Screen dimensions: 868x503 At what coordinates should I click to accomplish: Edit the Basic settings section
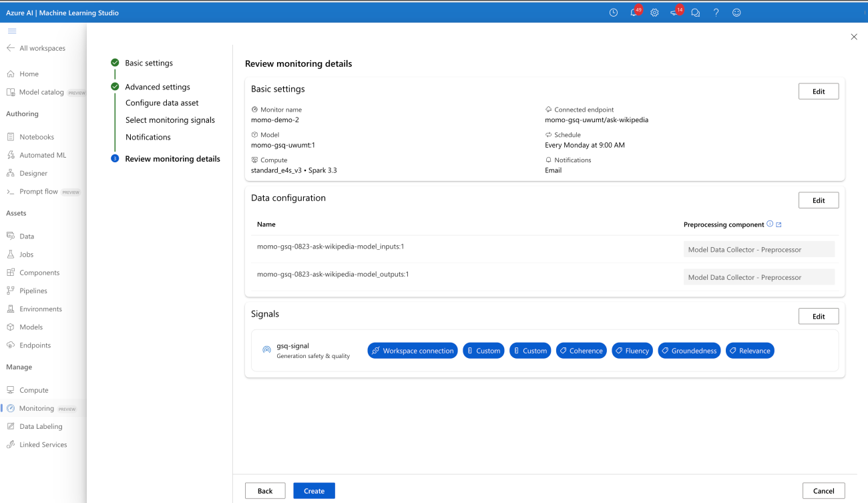coord(818,92)
